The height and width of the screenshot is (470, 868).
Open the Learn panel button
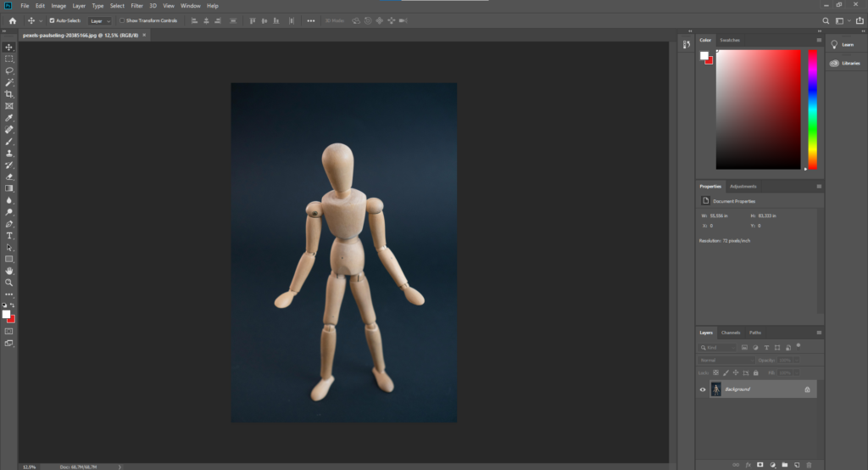click(842, 44)
